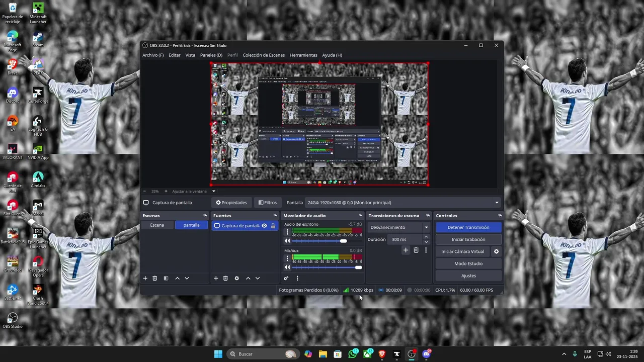Expand the Pantalla monitor dropdown

497,203
